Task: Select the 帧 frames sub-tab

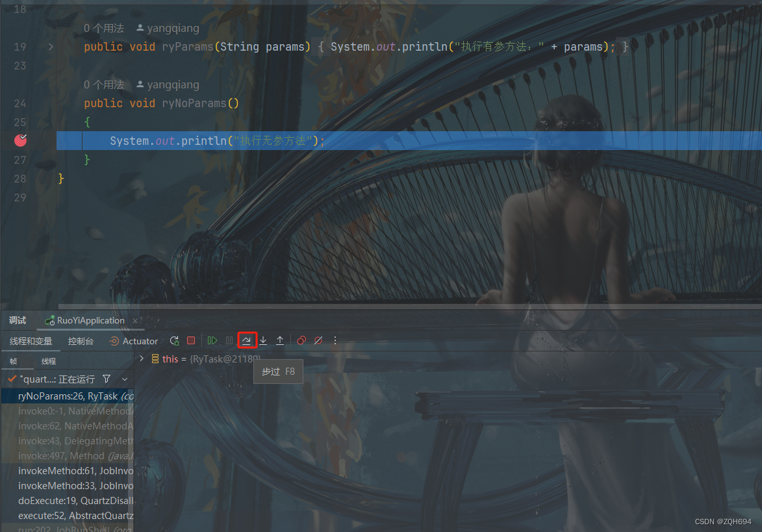Action: click(13, 361)
